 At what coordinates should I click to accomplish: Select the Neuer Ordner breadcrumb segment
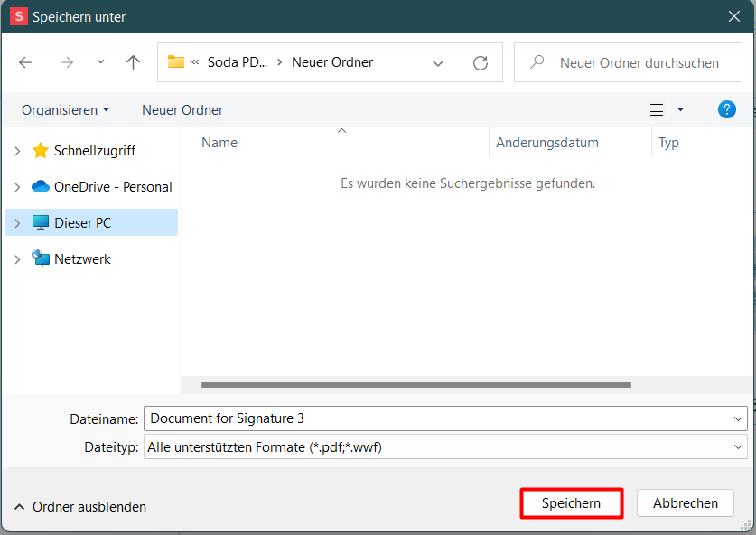pyautogui.click(x=332, y=62)
